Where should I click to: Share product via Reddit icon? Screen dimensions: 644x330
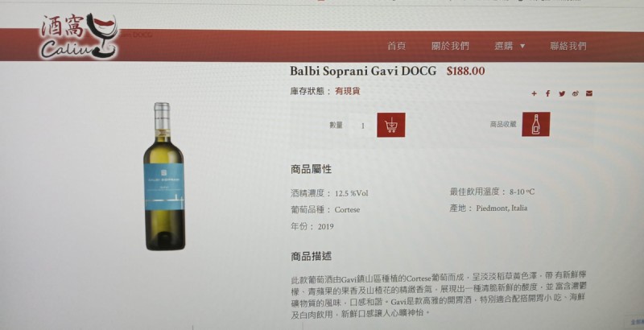[576, 93]
